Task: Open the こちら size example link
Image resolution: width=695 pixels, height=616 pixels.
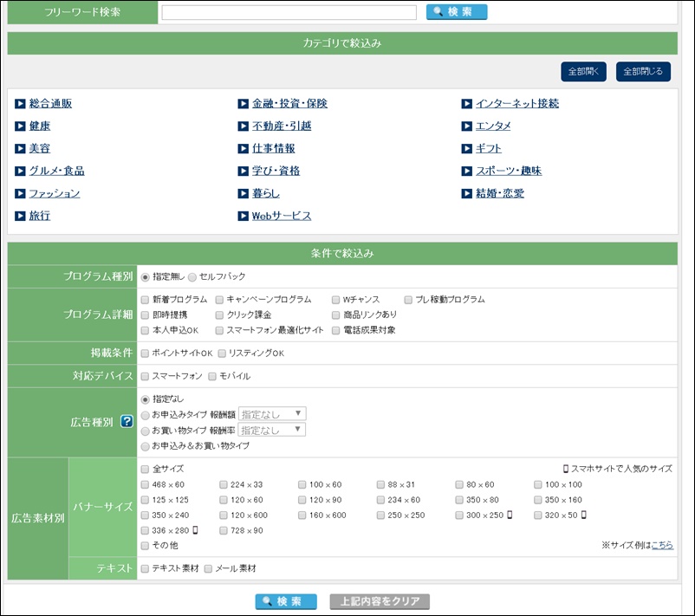Action: 662,545
